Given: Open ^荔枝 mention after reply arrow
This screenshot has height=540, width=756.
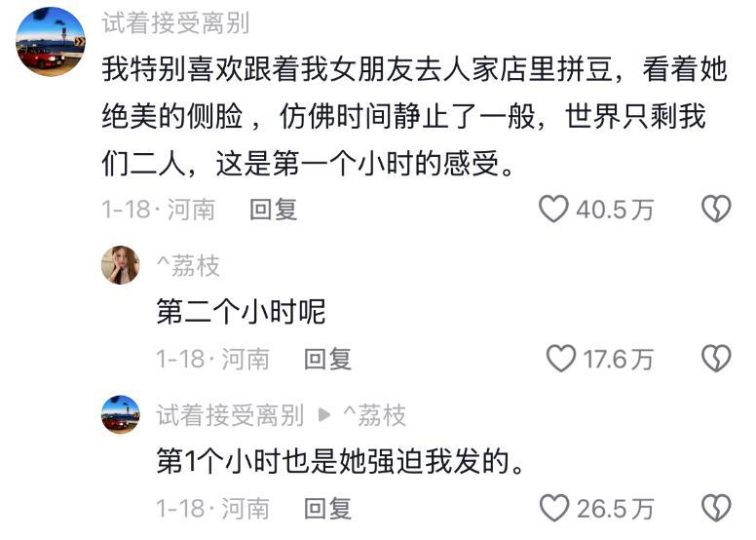Looking at the screenshot, I should point(375,415).
